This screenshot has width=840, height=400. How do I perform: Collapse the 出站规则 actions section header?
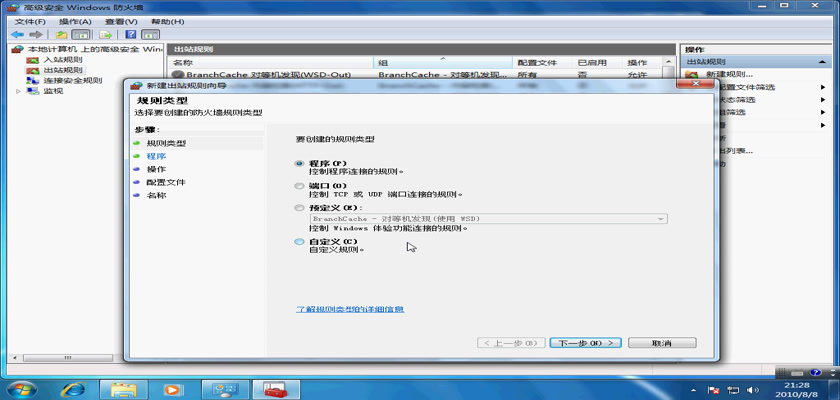click(x=824, y=62)
